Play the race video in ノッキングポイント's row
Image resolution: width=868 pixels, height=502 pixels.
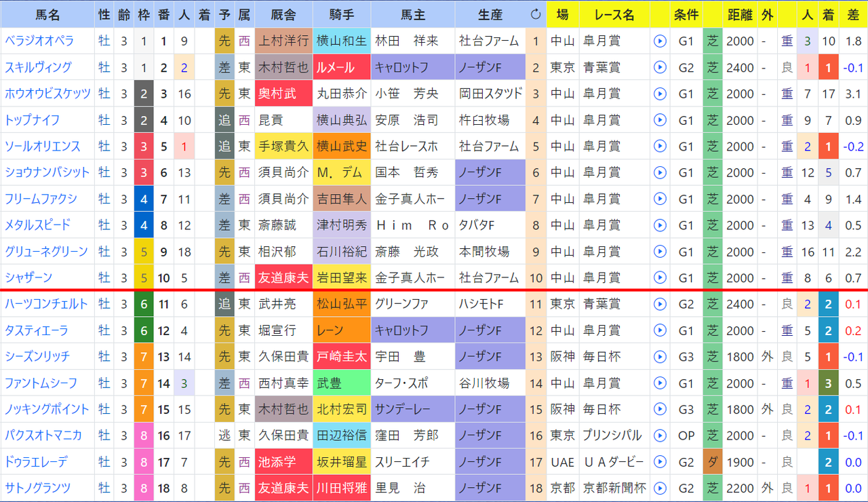click(x=660, y=409)
